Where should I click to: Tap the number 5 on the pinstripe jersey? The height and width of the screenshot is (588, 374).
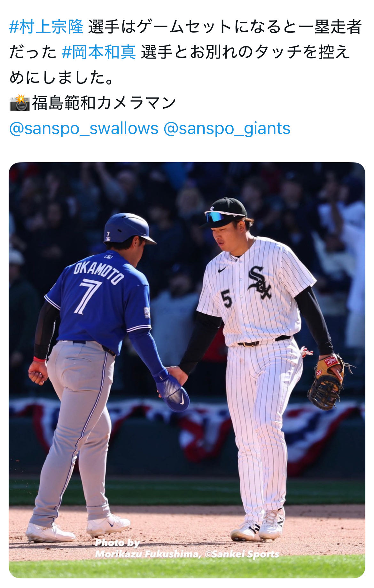[226, 298]
